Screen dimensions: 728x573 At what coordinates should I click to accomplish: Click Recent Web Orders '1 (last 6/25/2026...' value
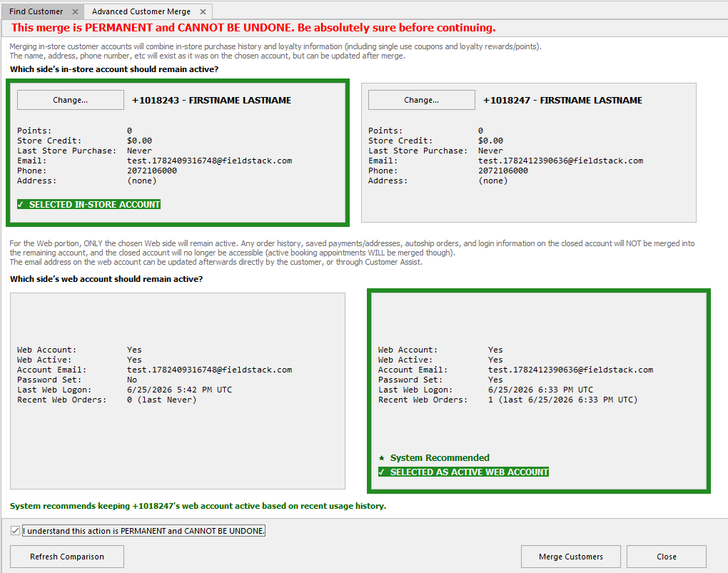562,400
